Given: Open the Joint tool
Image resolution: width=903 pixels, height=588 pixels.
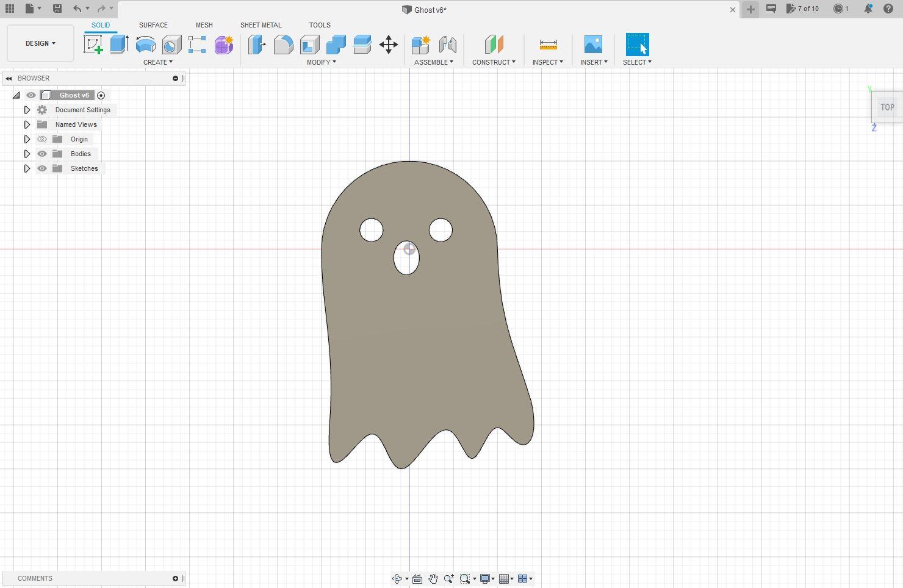Looking at the screenshot, I should pyautogui.click(x=448, y=44).
